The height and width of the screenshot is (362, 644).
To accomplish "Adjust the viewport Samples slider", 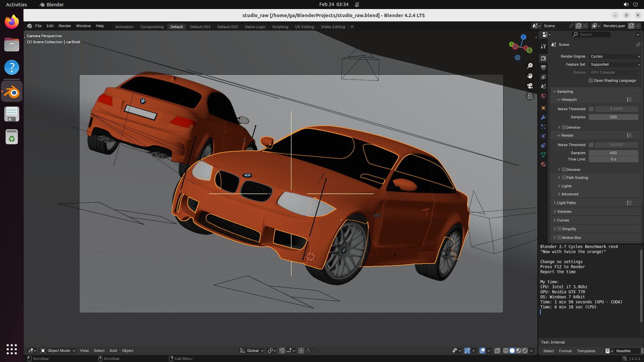I will [613, 117].
